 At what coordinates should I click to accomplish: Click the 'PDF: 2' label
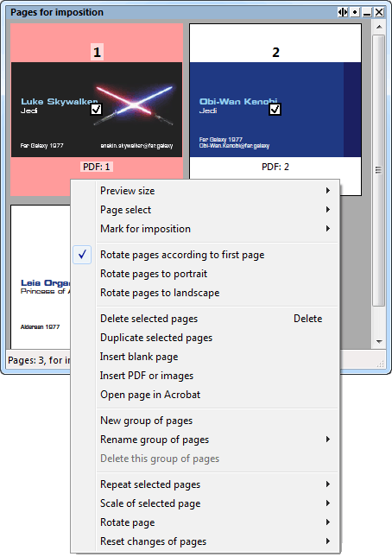coord(275,167)
